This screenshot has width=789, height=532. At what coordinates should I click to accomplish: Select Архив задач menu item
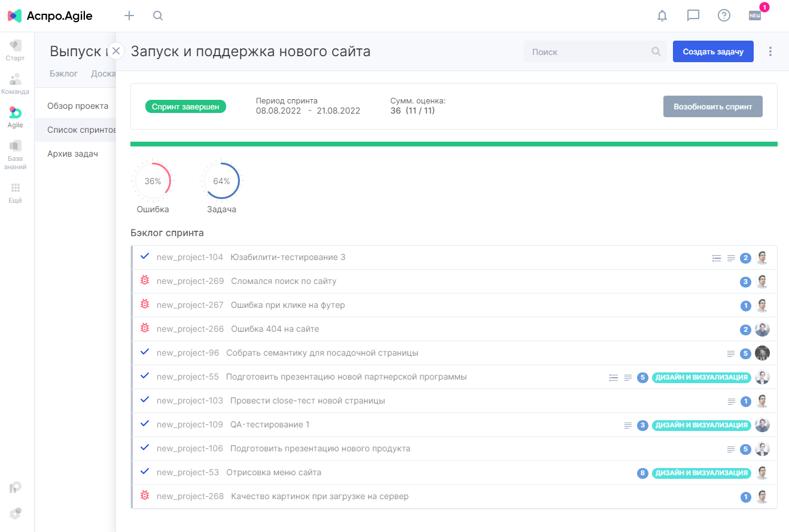coord(72,154)
